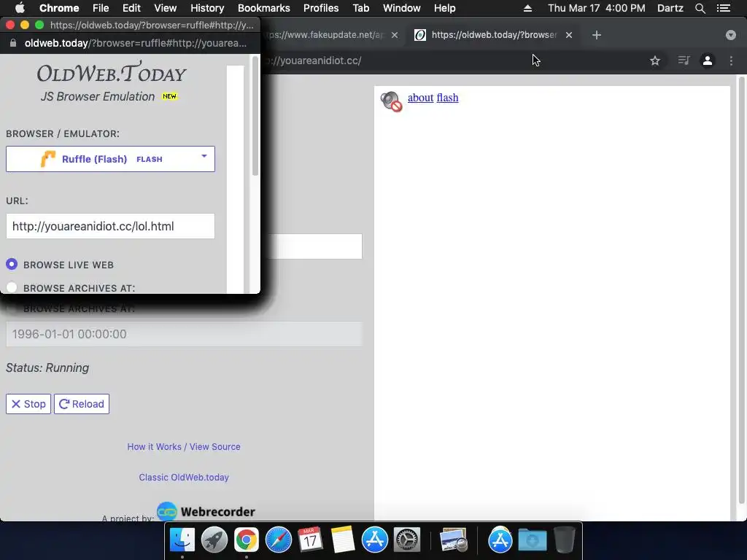Open the Chrome application menu
747x560 pixels.
(x=59, y=8)
